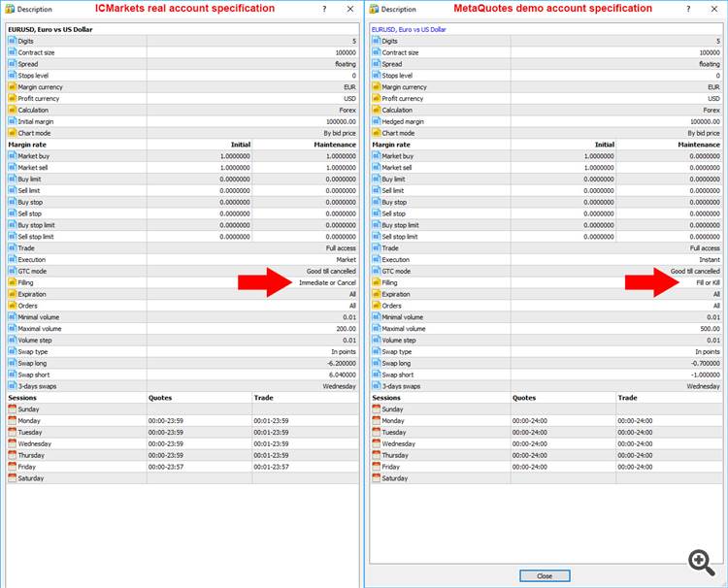The width and height of the screenshot is (728, 588).
Task: Click Digits row icon in ICMarkets window
Action: pos(12,41)
